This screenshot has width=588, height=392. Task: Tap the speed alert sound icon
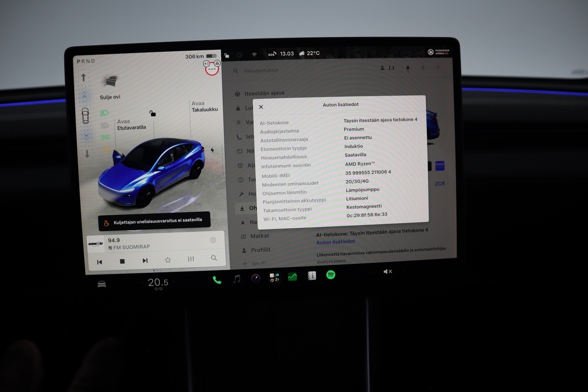point(207,64)
